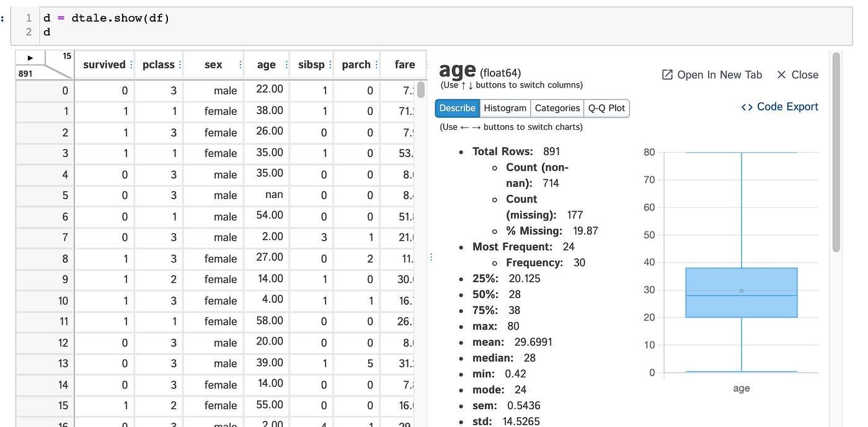The height and width of the screenshot is (427, 868).
Task: Open the D-Tale main menu triangle
Action: (30, 57)
